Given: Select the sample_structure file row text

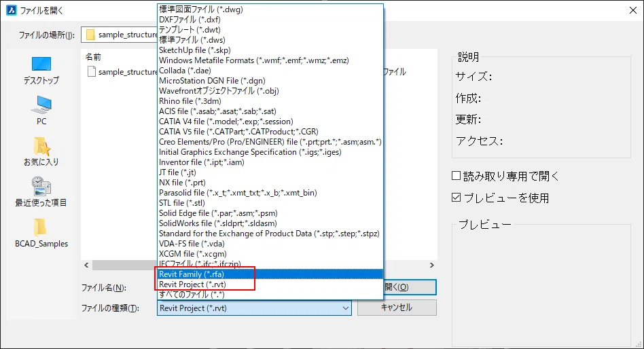Looking at the screenshot, I should pos(128,72).
